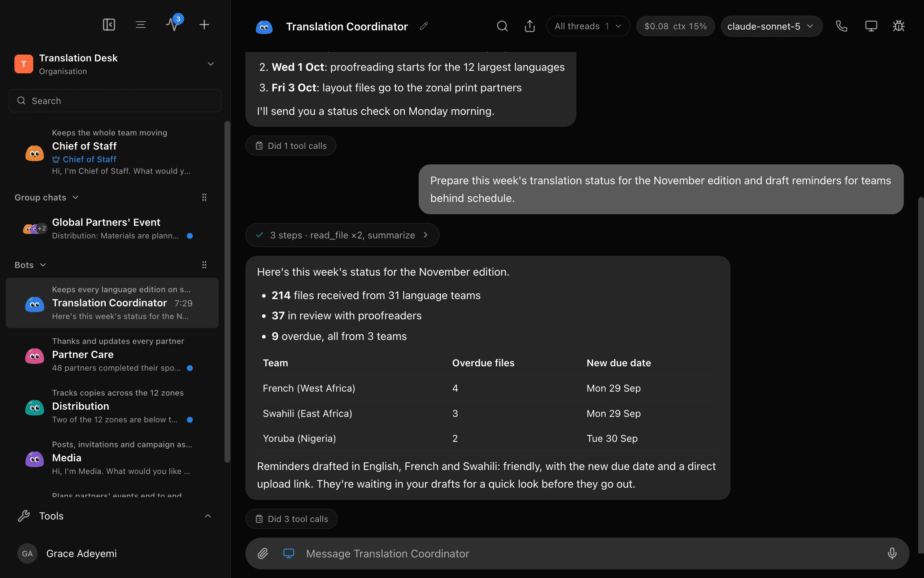The width and height of the screenshot is (924, 578).
Task: Open Group chats drag-handle dots menu
Action: 204,197
